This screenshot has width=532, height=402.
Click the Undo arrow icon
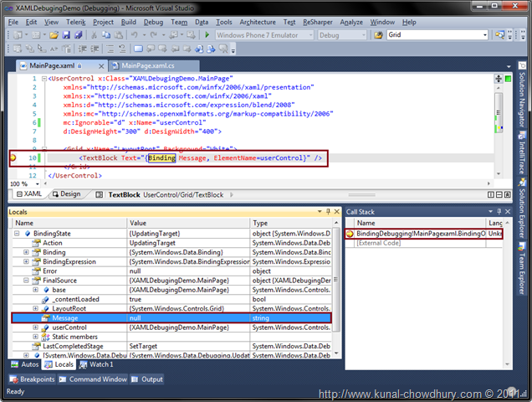click(x=134, y=35)
